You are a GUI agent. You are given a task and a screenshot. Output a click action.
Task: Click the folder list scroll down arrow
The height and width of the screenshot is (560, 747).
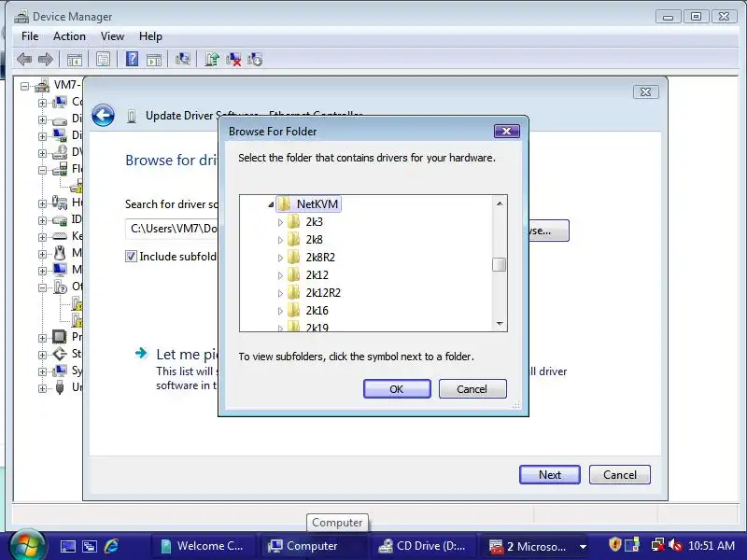click(x=500, y=323)
